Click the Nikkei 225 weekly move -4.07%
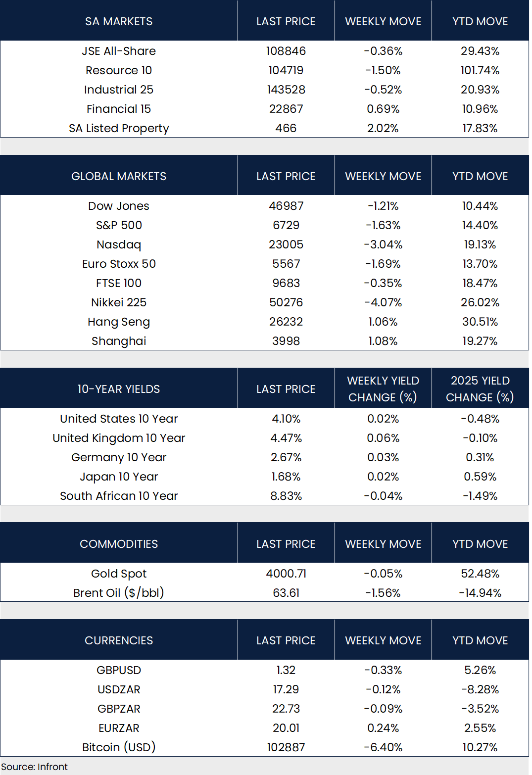This screenshot has width=532, height=775. (383, 302)
